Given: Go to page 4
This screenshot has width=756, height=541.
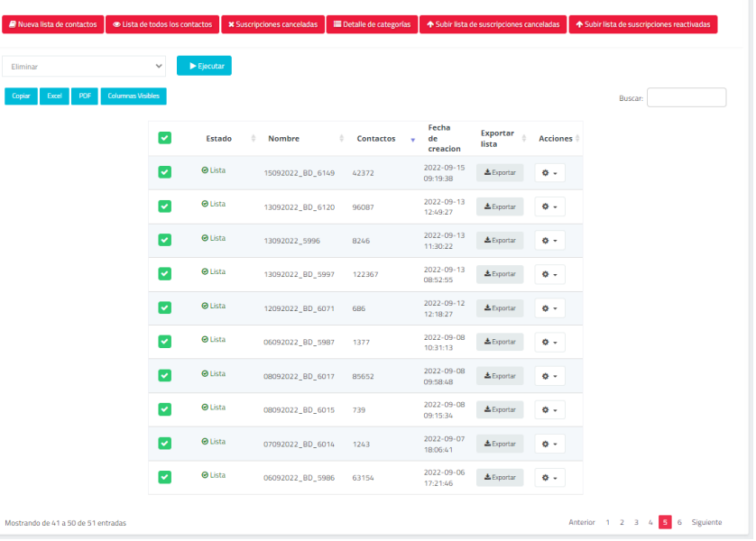Looking at the screenshot, I should (650, 522).
